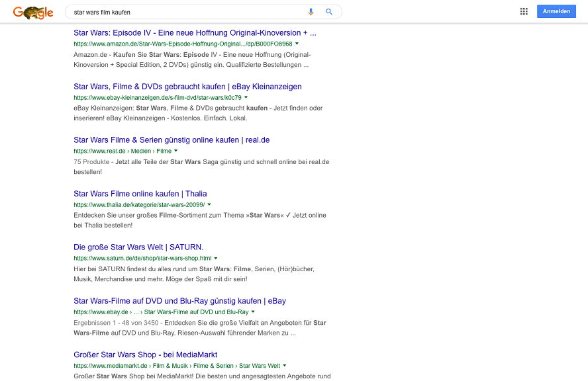Expand the dropdown arrow next to the saturn.de URL

pyautogui.click(x=216, y=258)
